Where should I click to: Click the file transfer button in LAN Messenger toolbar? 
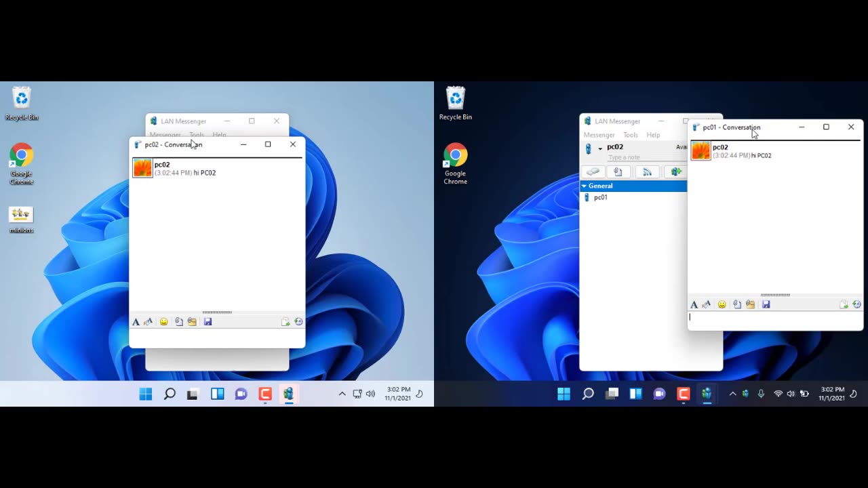618,172
